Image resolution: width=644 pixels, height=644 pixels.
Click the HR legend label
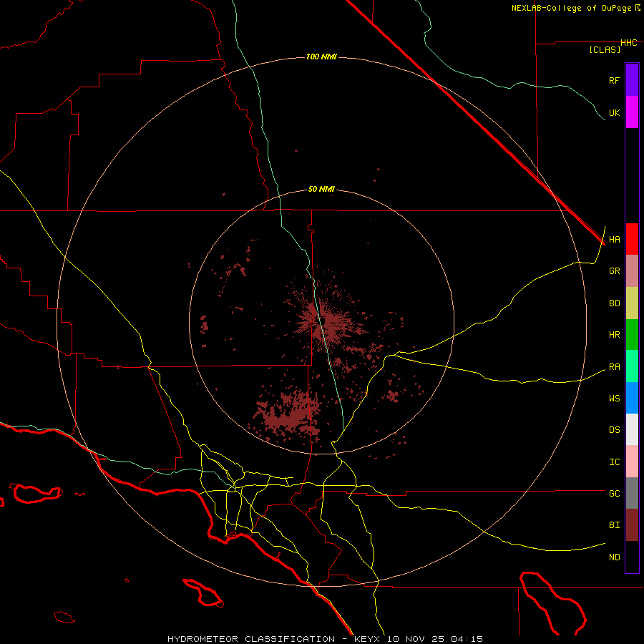pos(614,335)
